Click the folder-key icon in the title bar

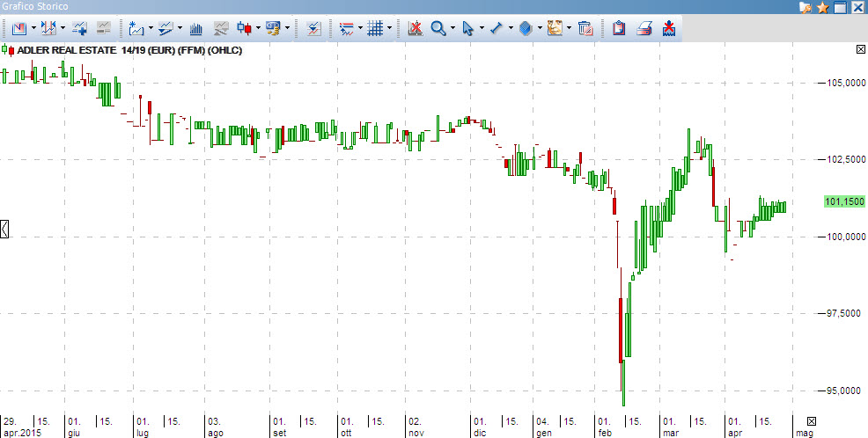point(805,7)
